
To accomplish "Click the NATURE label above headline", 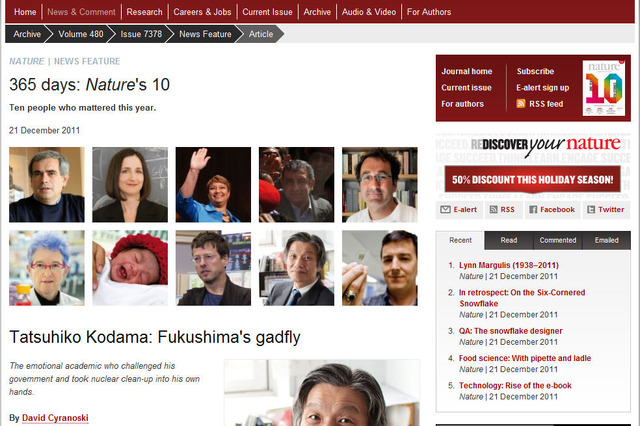I will tap(27, 61).
